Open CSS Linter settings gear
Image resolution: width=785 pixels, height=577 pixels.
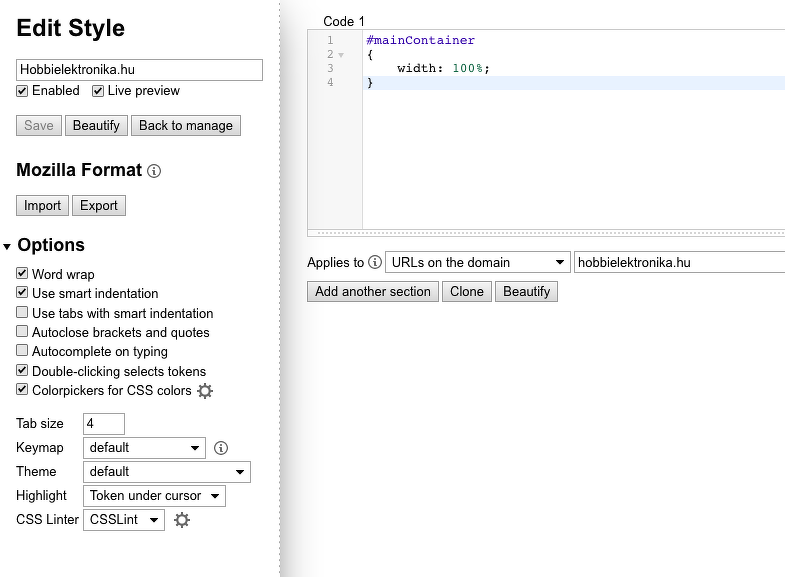pos(182,520)
